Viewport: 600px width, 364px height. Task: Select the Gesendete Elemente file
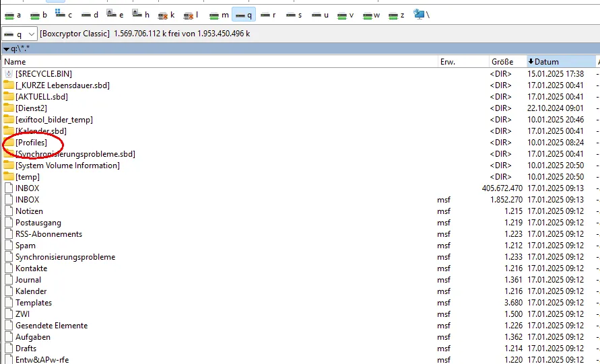52,326
